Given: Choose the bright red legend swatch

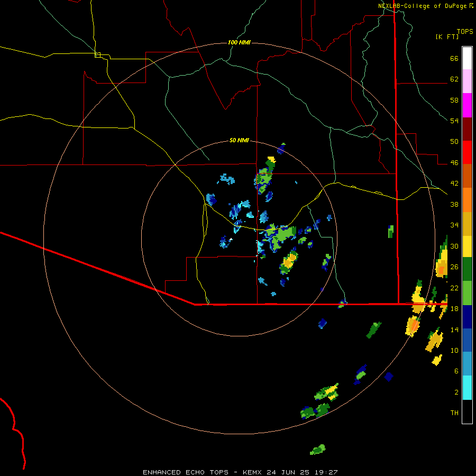Looking at the screenshot, I should pos(467,152).
